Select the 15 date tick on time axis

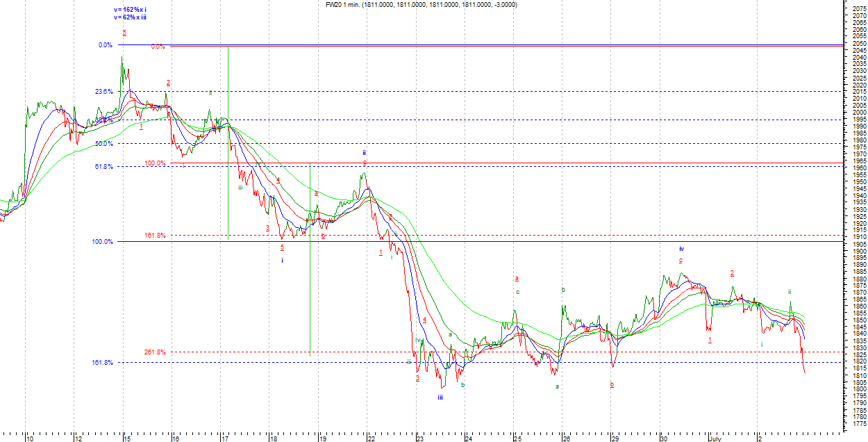click(x=126, y=439)
